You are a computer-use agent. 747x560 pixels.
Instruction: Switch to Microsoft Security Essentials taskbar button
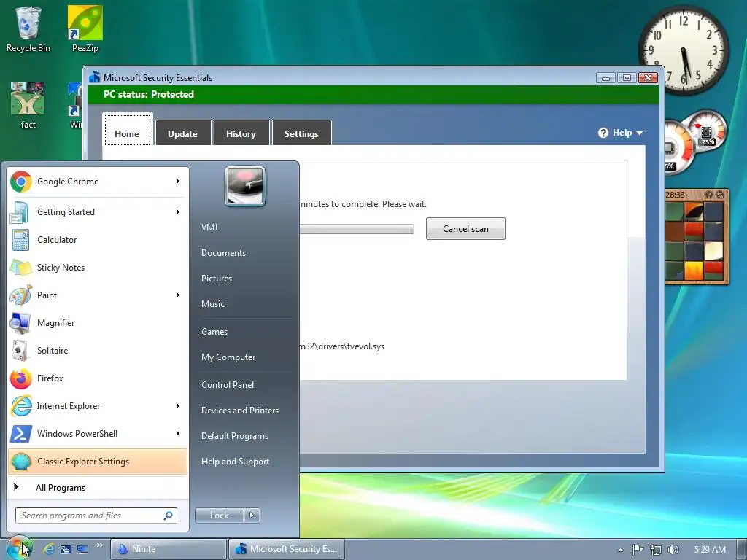pos(286,549)
